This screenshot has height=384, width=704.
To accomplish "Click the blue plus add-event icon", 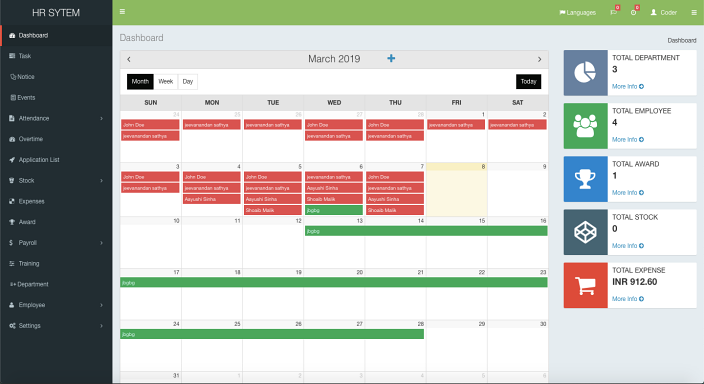I will pos(391,58).
